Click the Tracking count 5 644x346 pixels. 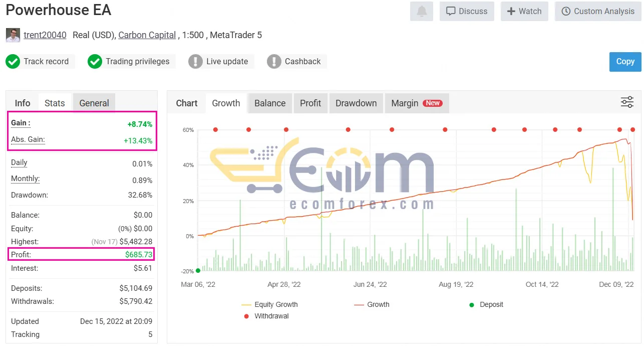[150, 334]
